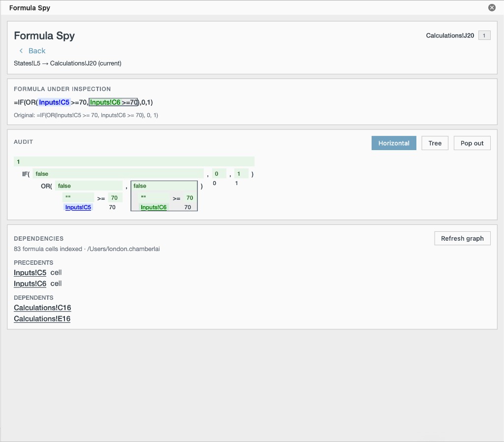
Task: Click Inputs!C6 link in audit tree
Action: (154, 207)
